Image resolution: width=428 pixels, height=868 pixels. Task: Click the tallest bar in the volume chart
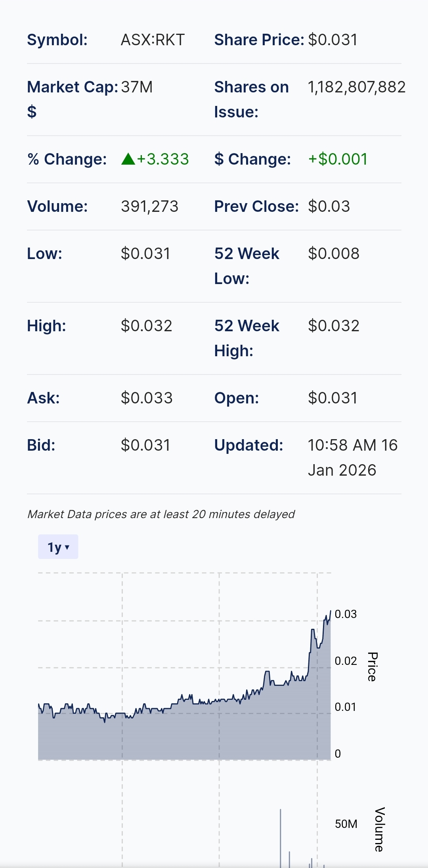point(281,837)
